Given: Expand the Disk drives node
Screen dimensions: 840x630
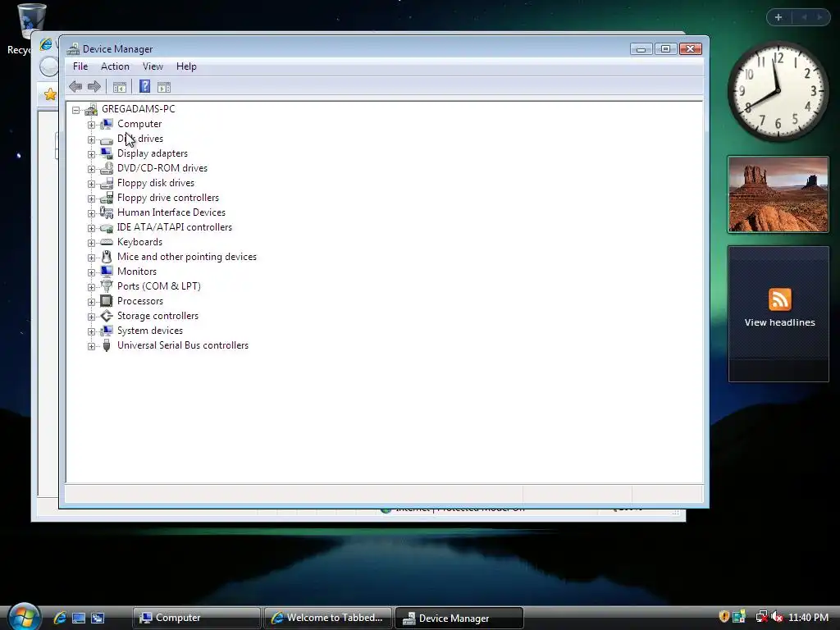Looking at the screenshot, I should [x=92, y=139].
